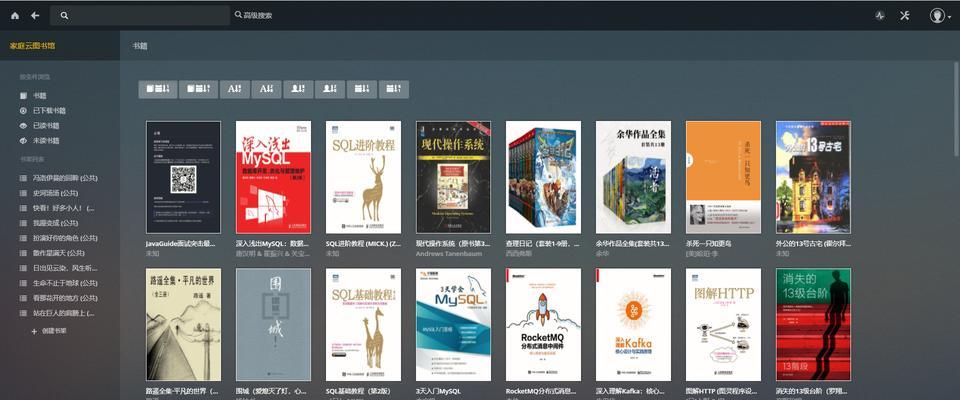
Task: Click the author 西西弗斯 text
Action: click(519, 253)
